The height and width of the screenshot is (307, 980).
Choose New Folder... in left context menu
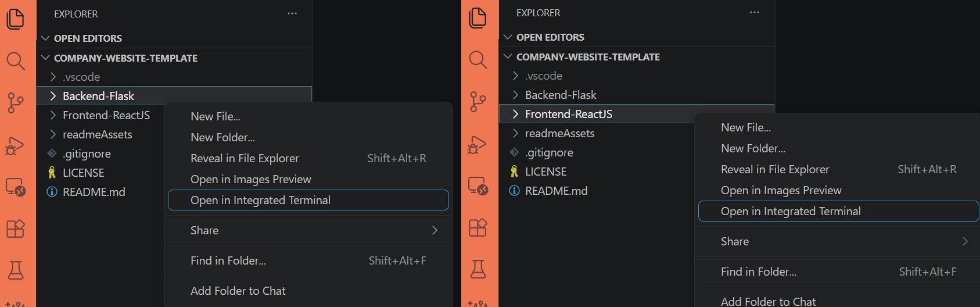pyautogui.click(x=308, y=137)
